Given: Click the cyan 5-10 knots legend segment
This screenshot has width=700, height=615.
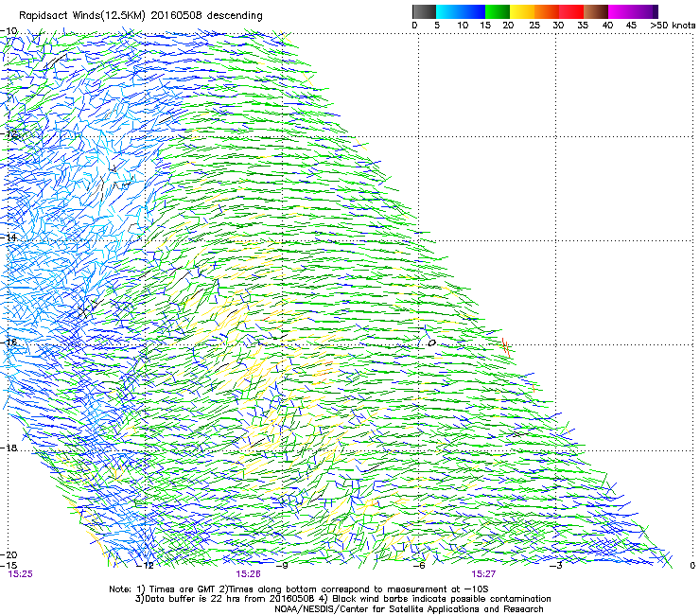Looking at the screenshot, I should click(448, 11).
